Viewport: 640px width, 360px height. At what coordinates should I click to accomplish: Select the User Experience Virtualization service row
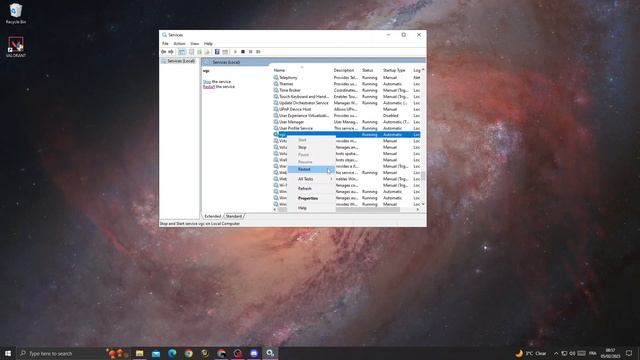(346, 116)
